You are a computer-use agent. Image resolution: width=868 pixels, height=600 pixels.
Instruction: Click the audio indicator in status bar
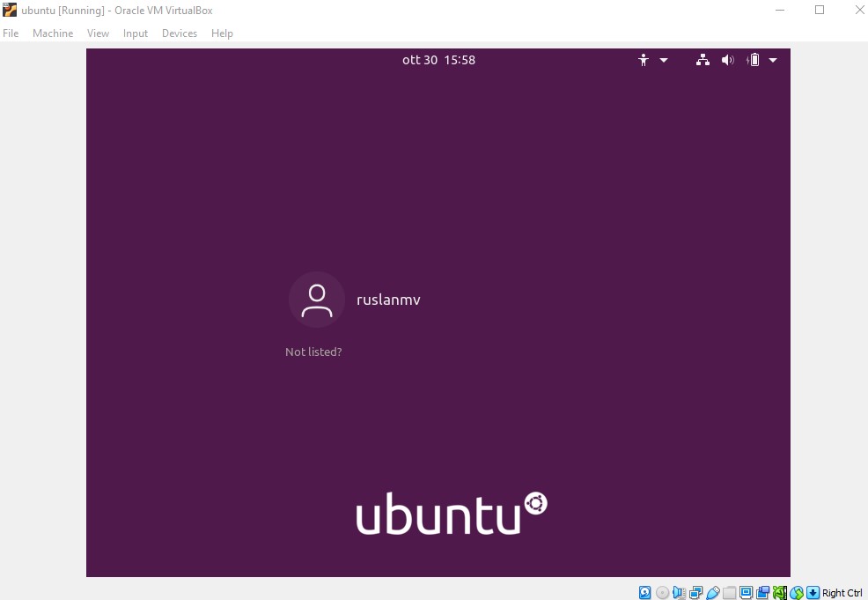(x=679, y=593)
